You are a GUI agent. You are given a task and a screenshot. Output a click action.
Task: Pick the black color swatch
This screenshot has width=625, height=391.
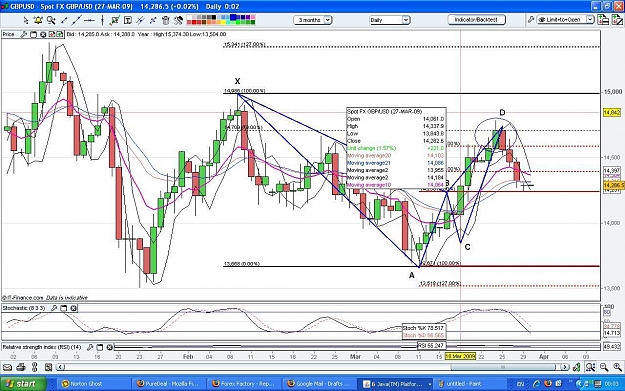[x=213, y=18]
